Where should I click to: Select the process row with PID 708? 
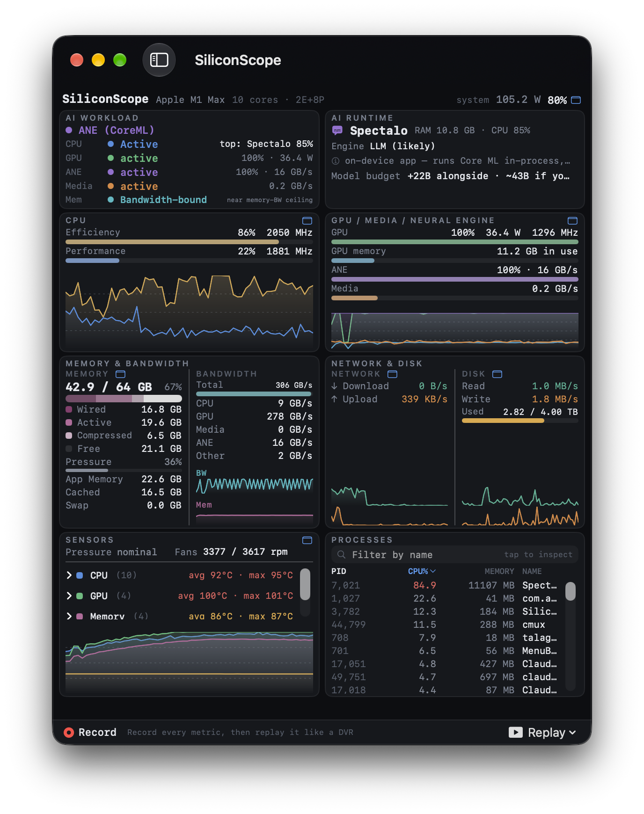click(445, 638)
